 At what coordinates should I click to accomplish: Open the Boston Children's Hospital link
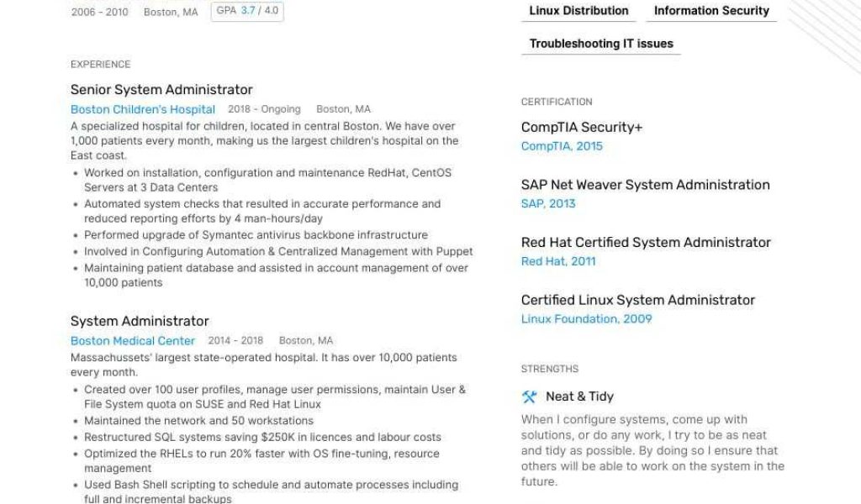pyautogui.click(x=143, y=109)
